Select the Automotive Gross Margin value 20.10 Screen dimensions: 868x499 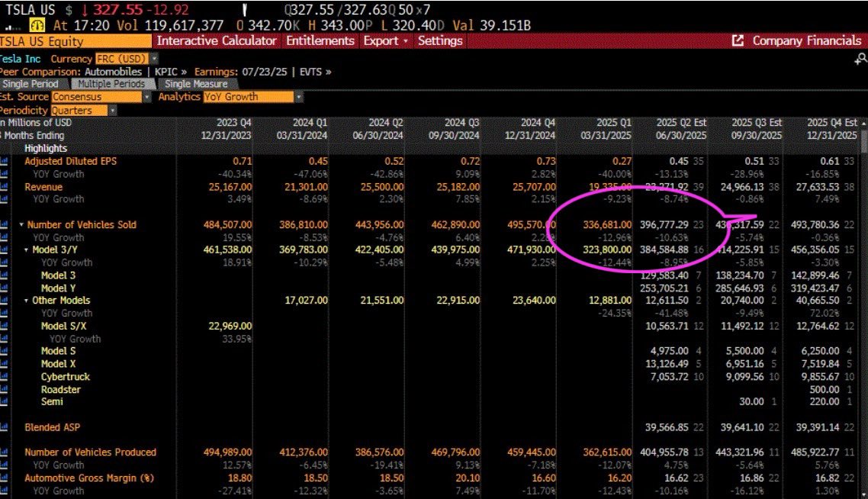(x=468, y=478)
